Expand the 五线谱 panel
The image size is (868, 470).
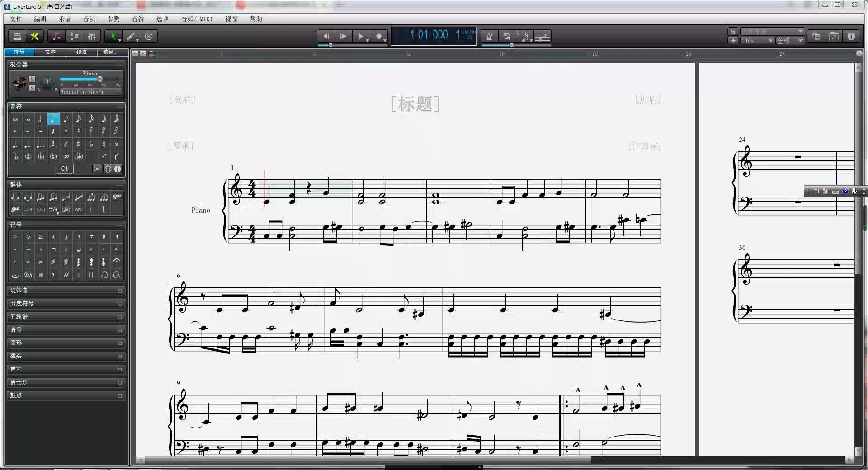coord(66,317)
